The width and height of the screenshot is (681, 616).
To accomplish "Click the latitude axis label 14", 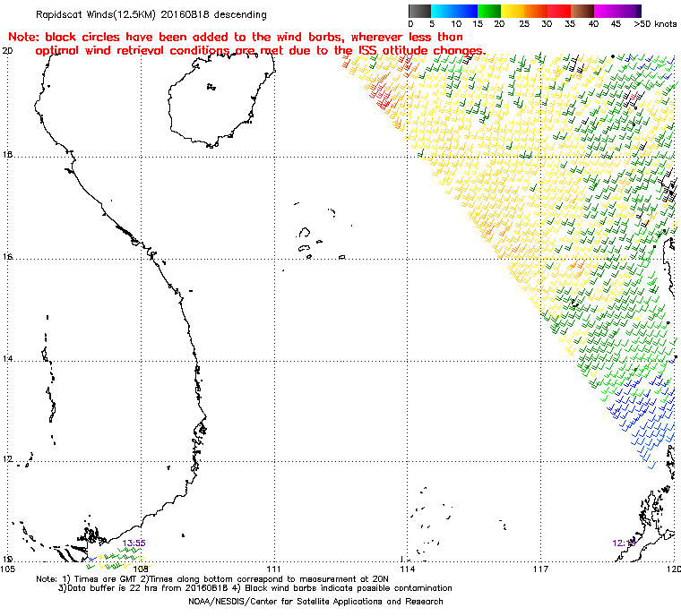I will point(7,358).
